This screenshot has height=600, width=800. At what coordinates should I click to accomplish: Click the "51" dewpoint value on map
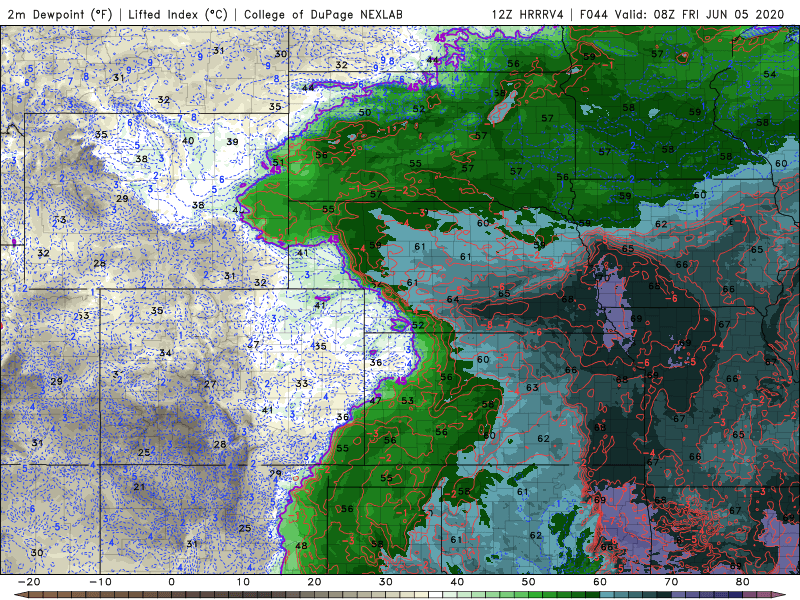point(278,163)
